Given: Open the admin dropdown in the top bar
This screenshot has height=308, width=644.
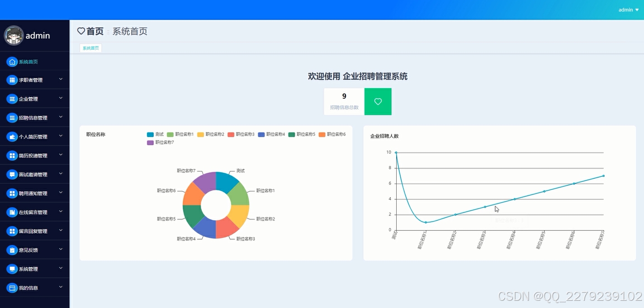Looking at the screenshot, I should pyautogui.click(x=628, y=9).
